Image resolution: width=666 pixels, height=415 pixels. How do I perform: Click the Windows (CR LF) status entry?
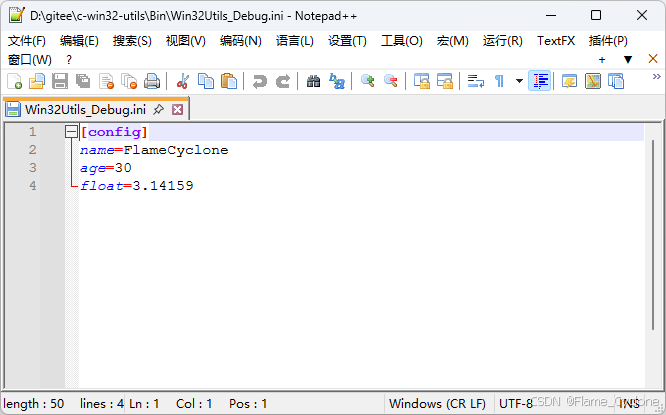(437, 403)
